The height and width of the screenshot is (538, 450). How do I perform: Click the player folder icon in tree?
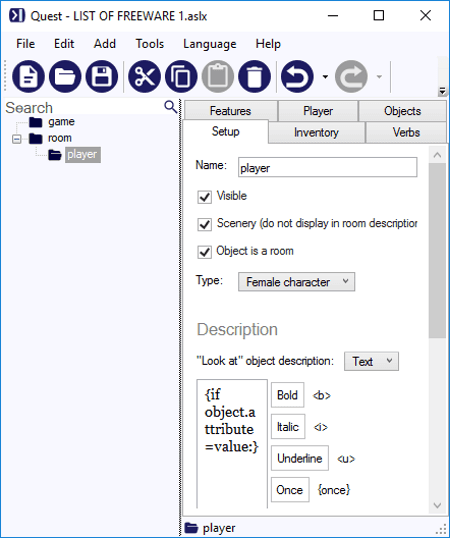[x=55, y=155]
